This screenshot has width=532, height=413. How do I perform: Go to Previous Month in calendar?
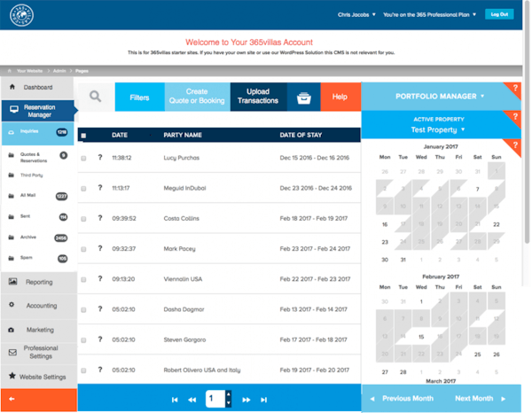pos(403,399)
